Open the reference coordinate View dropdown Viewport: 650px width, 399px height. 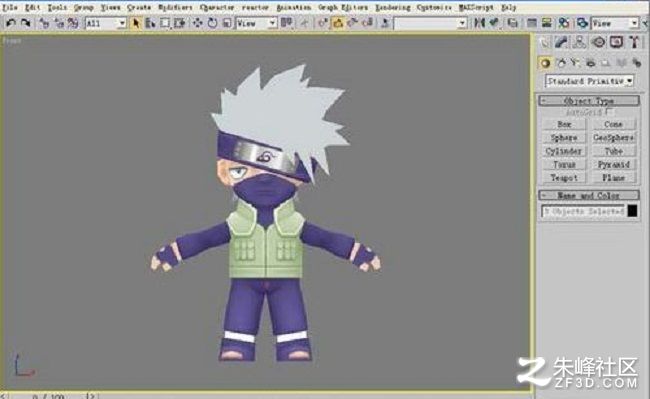pos(256,23)
